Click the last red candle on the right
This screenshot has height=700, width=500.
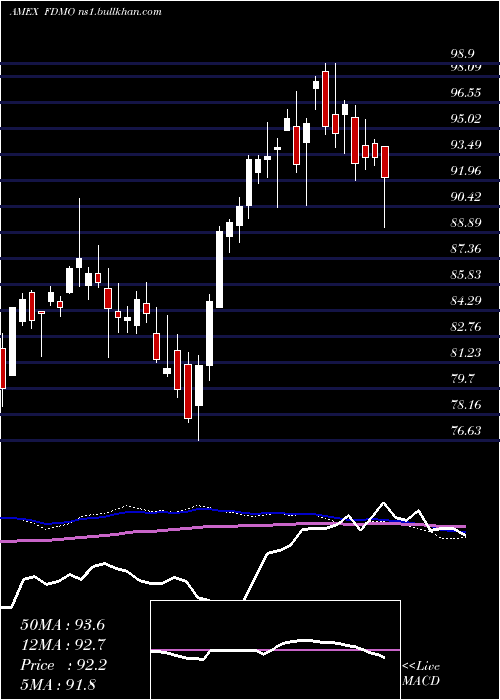pos(385,162)
